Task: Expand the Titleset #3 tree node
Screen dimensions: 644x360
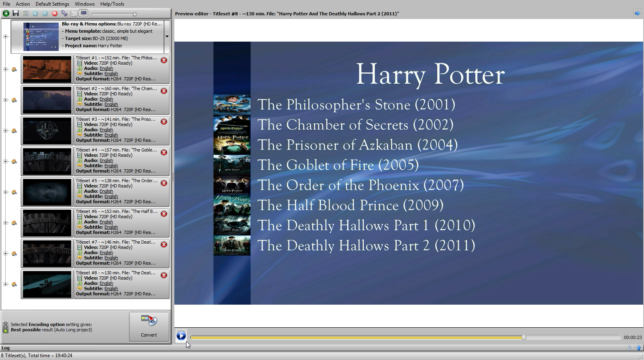Action: click(6, 131)
